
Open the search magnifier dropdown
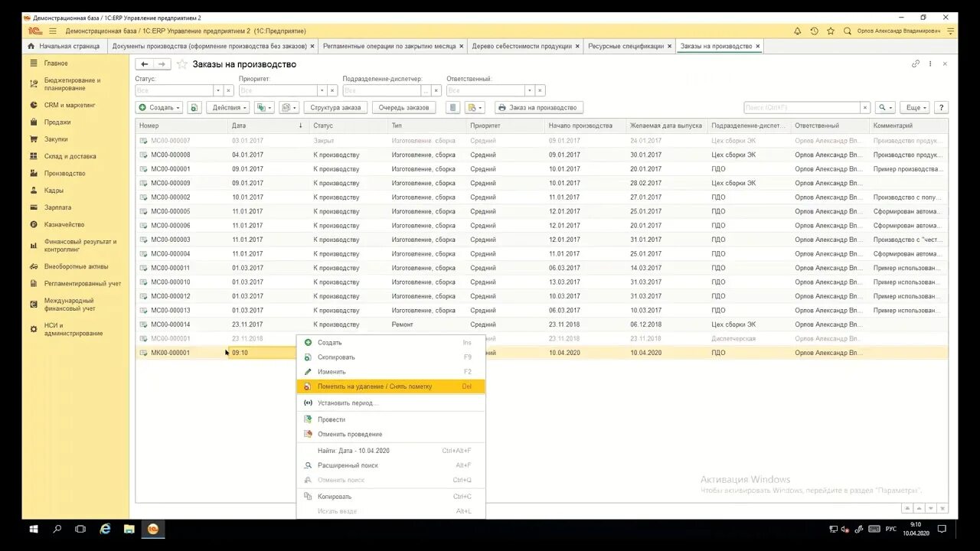886,108
